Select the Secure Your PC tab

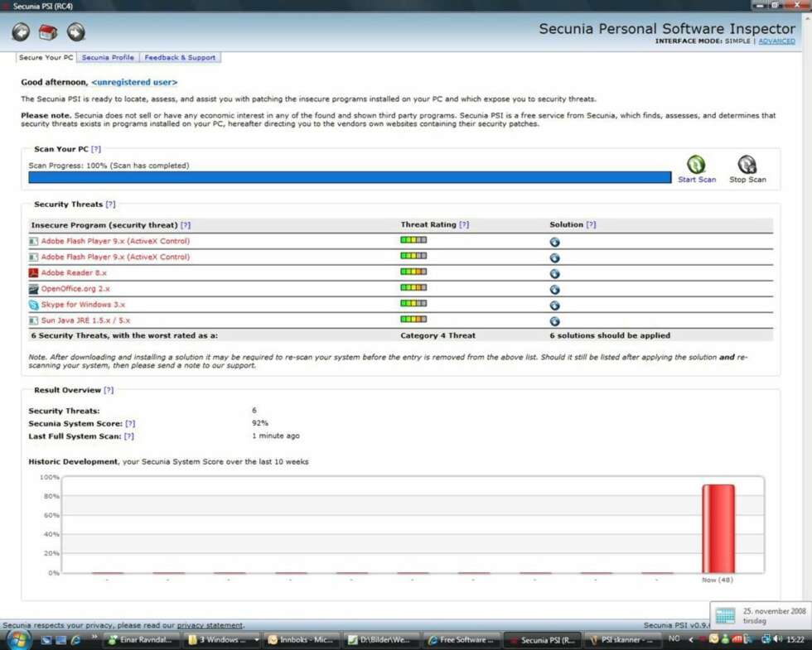pos(46,57)
